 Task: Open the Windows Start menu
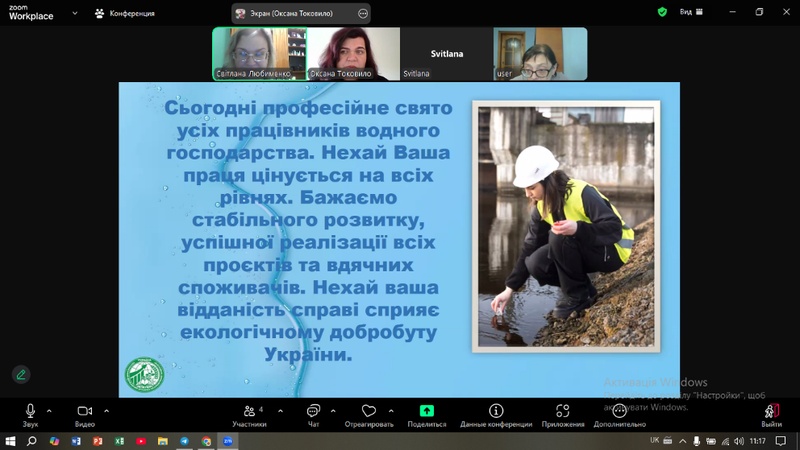click(10, 441)
